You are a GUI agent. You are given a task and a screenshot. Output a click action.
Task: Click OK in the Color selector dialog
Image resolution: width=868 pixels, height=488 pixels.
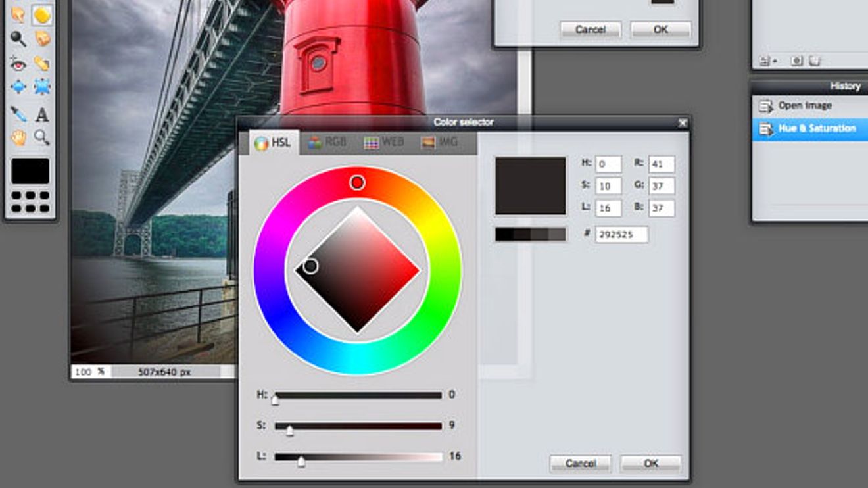pyautogui.click(x=651, y=463)
